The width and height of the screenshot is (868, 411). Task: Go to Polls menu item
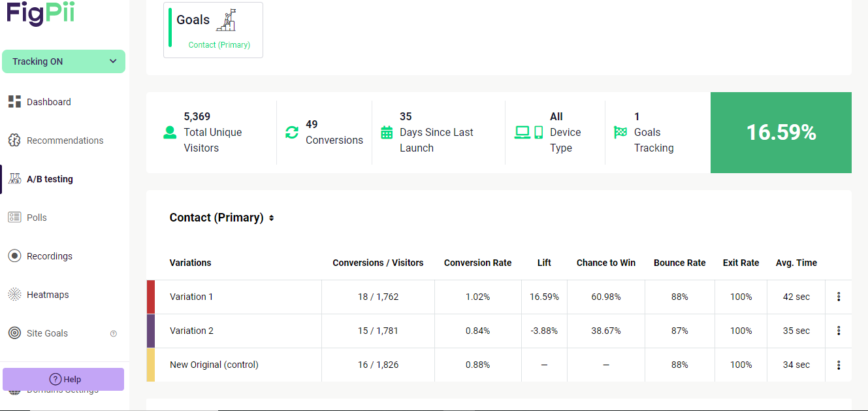(x=37, y=218)
